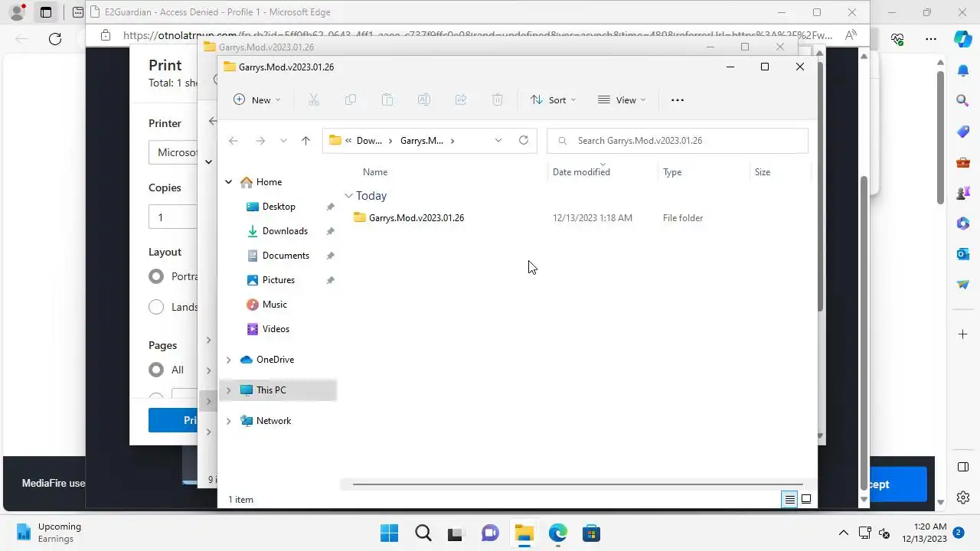The image size is (980, 551).
Task: Open Search icon in Edge sidebar
Action: pos(963,100)
